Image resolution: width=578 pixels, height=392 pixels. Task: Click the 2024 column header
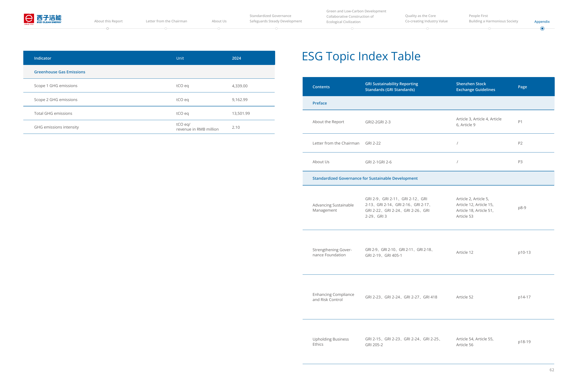click(x=236, y=58)
